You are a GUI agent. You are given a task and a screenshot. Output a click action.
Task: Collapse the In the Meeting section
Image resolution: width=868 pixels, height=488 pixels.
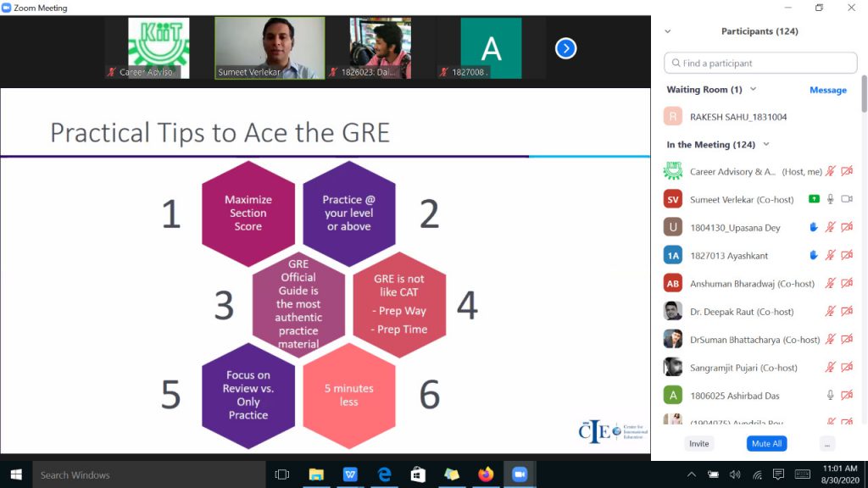pos(766,145)
